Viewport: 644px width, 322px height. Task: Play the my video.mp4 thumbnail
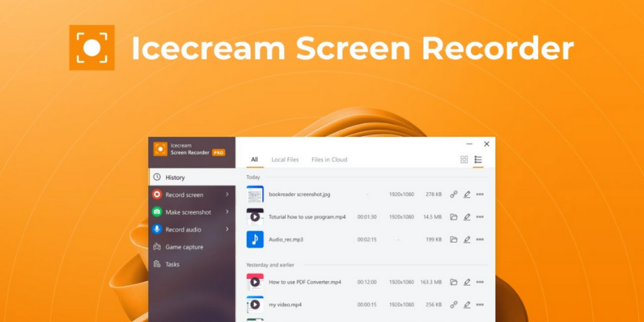(x=255, y=304)
